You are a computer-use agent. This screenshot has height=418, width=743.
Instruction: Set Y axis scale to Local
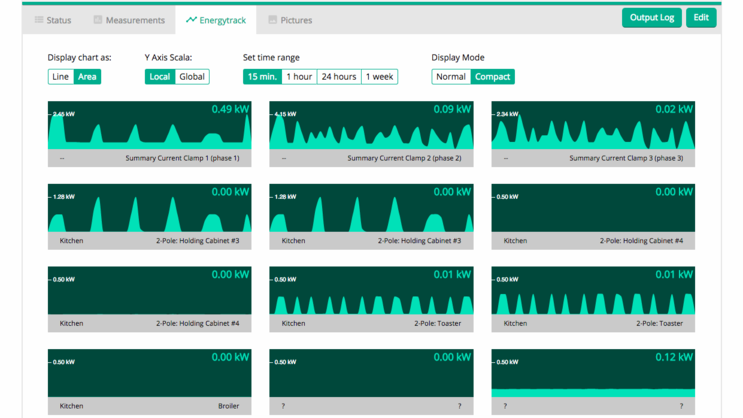click(159, 77)
